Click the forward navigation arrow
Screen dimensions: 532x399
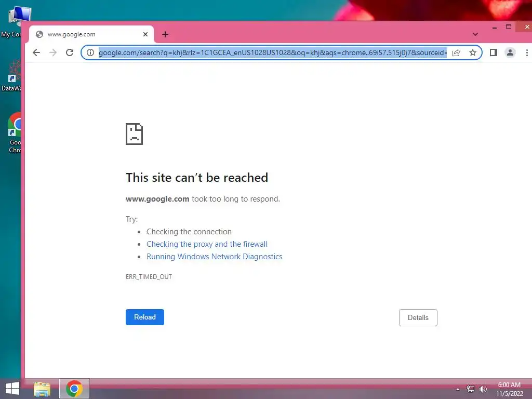point(53,52)
